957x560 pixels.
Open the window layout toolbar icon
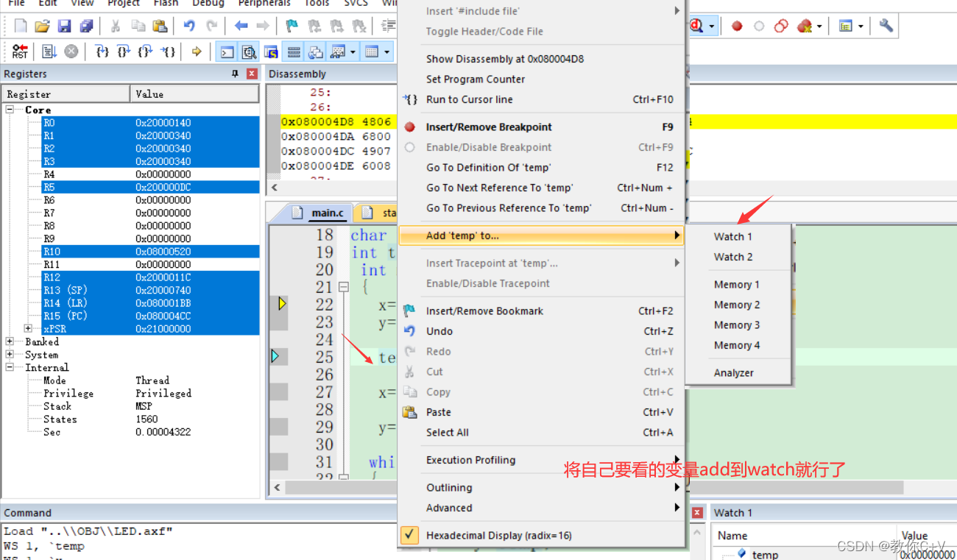[x=846, y=26]
